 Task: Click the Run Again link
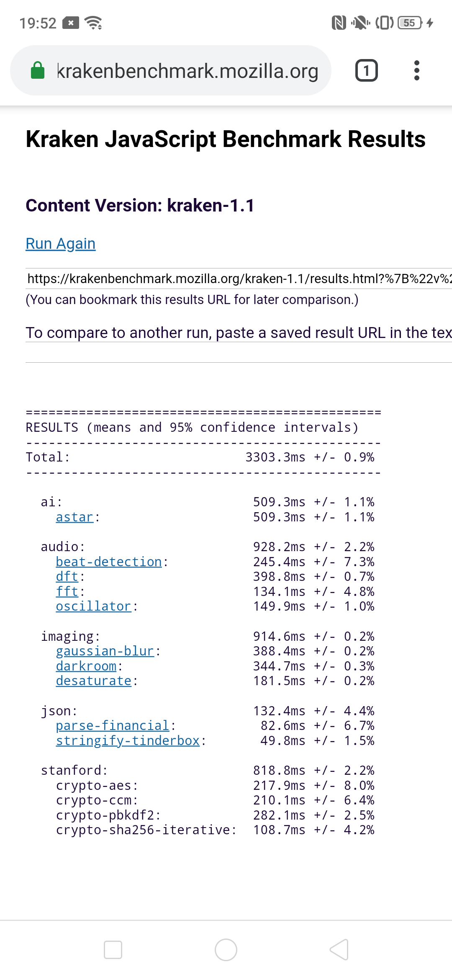pyautogui.click(x=61, y=244)
